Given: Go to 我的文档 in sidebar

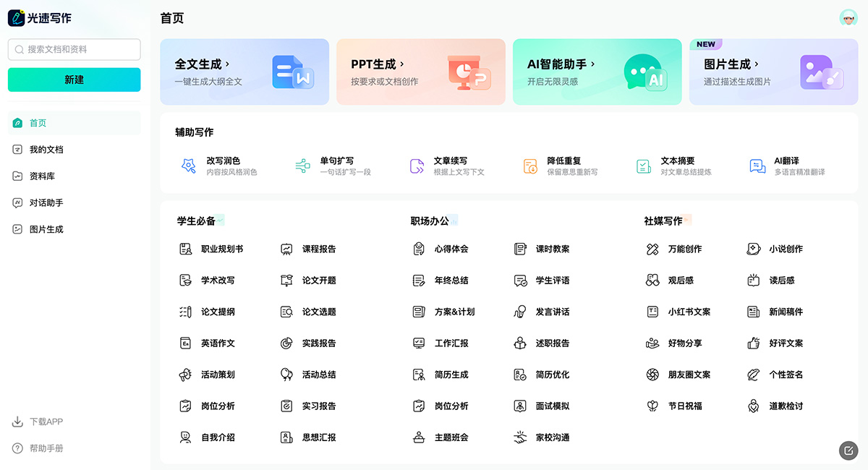Looking at the screenshot, I should [x=46, y=150].
